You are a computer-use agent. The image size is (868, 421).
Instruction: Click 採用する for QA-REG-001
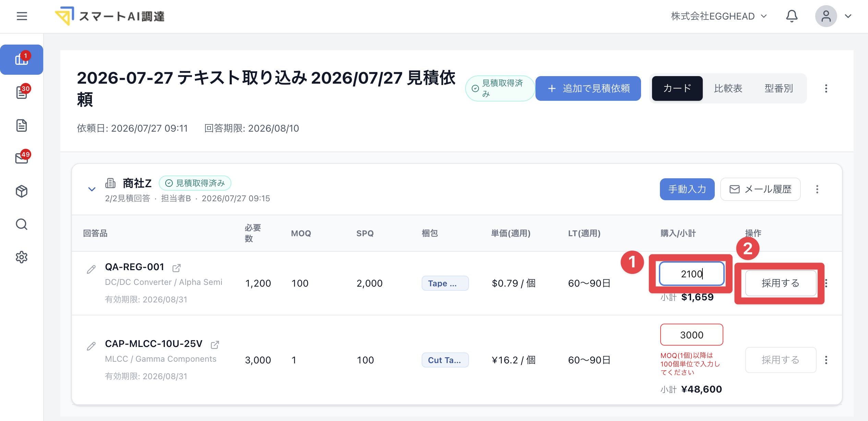click(781, 283)
